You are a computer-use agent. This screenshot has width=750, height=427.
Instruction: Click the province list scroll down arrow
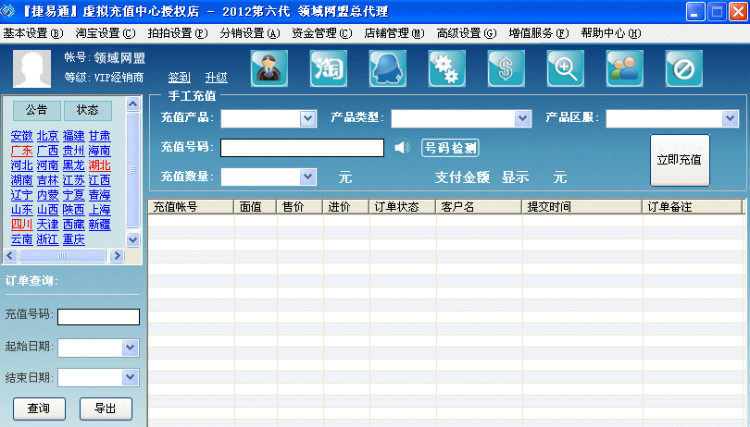click(x=133, y=240)
